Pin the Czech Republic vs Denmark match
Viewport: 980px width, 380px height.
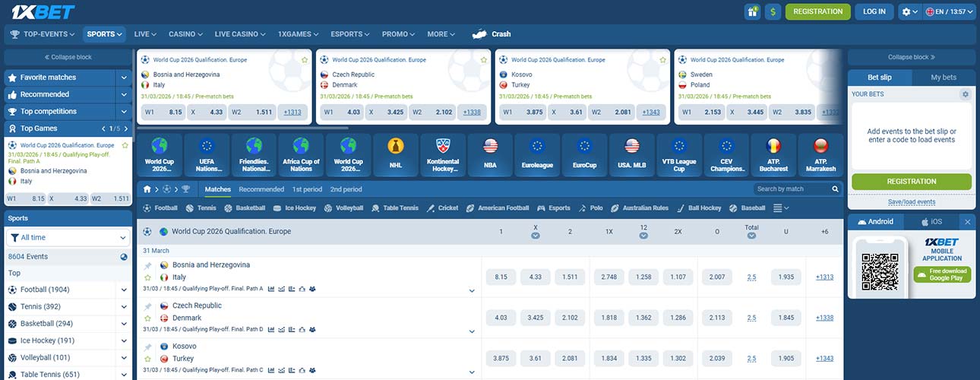148,306
